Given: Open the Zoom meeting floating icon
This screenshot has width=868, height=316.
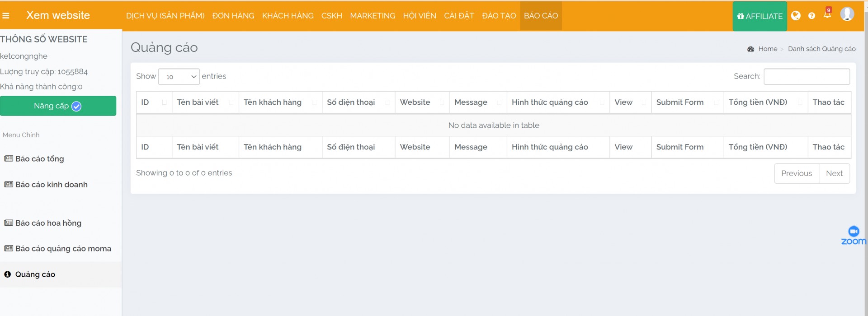Looking at the screenshot, I should 853,235.
